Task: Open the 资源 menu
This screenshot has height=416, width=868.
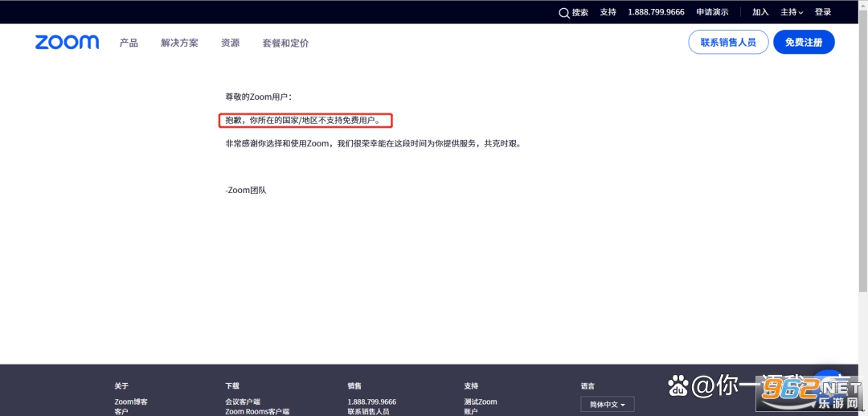Action: (231, 43)
